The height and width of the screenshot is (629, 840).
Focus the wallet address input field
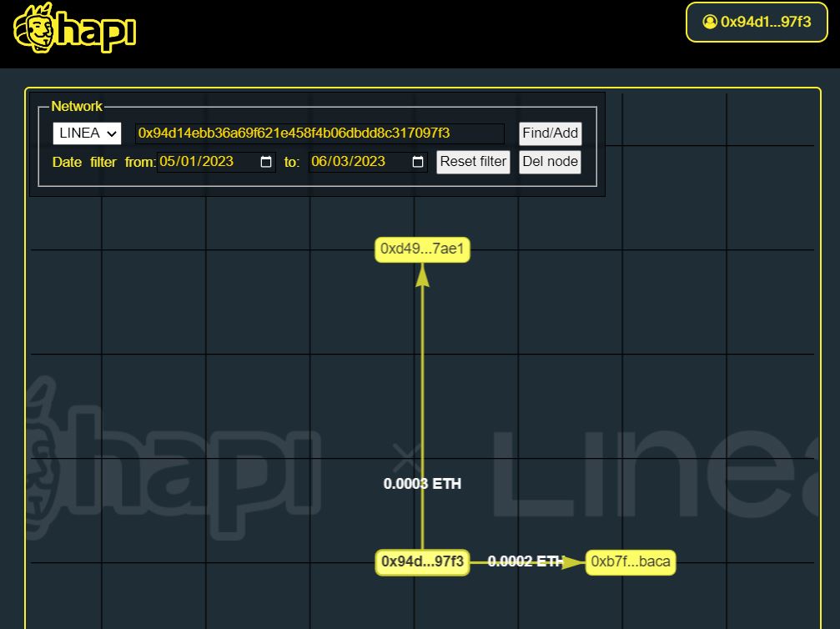319,133
